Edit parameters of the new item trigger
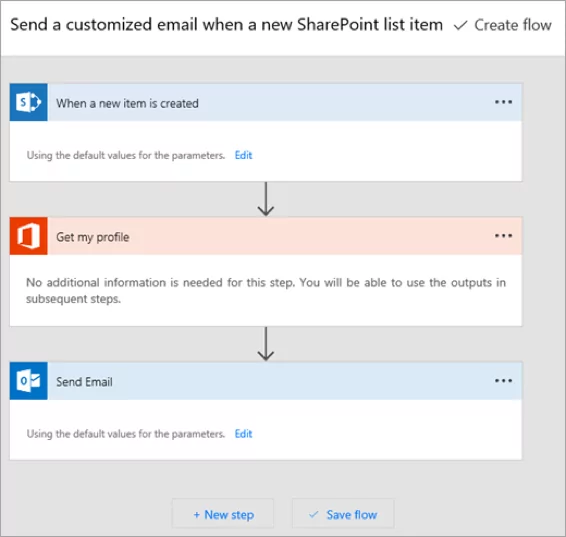 [243, 155]
